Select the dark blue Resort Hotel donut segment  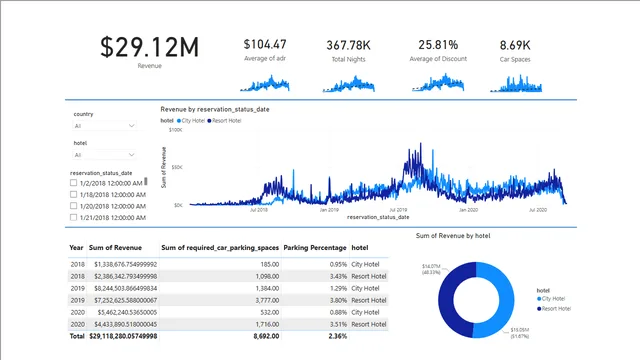click(446, 300)
